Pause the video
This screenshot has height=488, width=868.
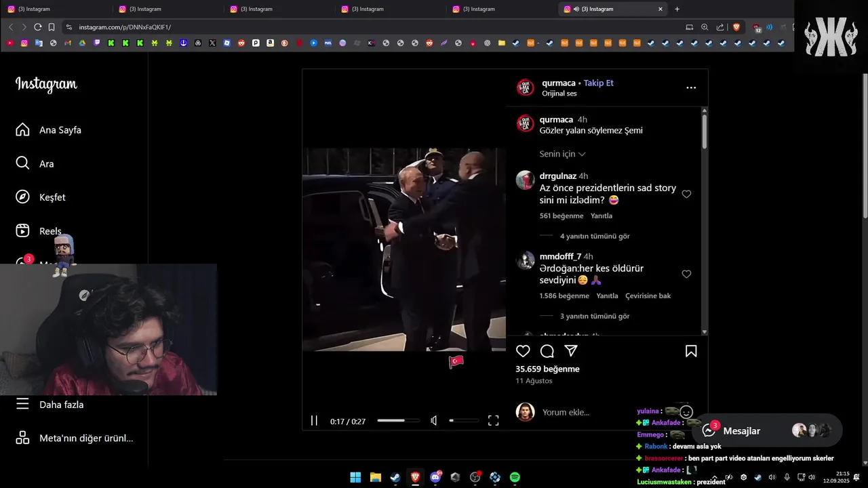coord(314,421)
